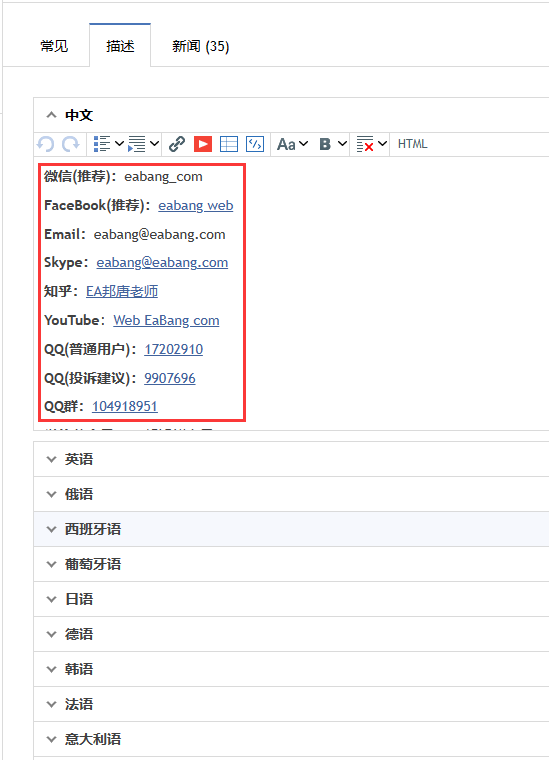Click the undo icon in editor toolbar
Image resolution: width=549 pixels, height=760 pixels.
pos(46,144)
